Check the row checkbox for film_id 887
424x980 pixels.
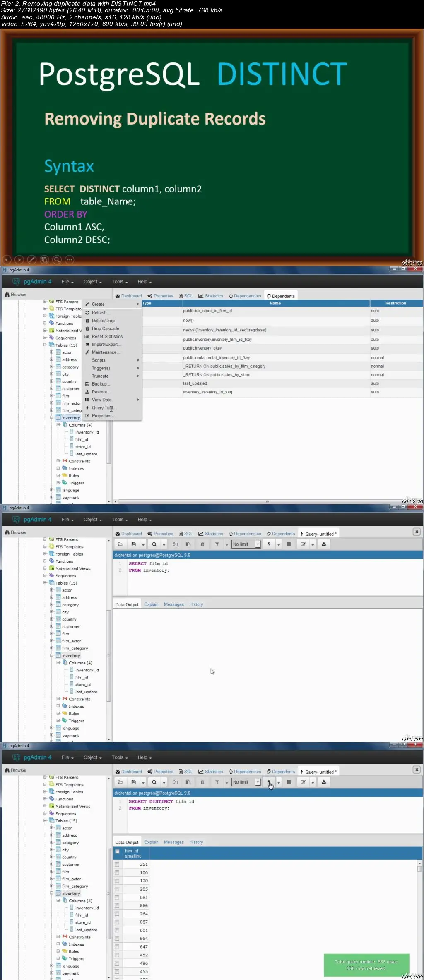point(117,922)
